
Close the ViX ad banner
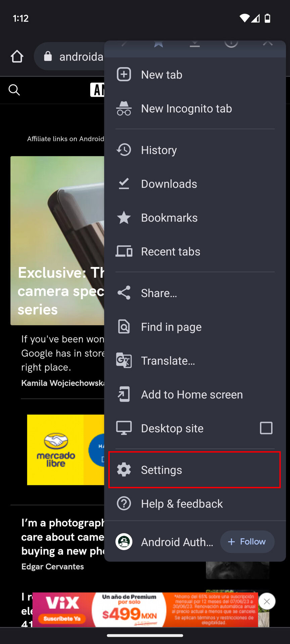(x=267, y=602)
